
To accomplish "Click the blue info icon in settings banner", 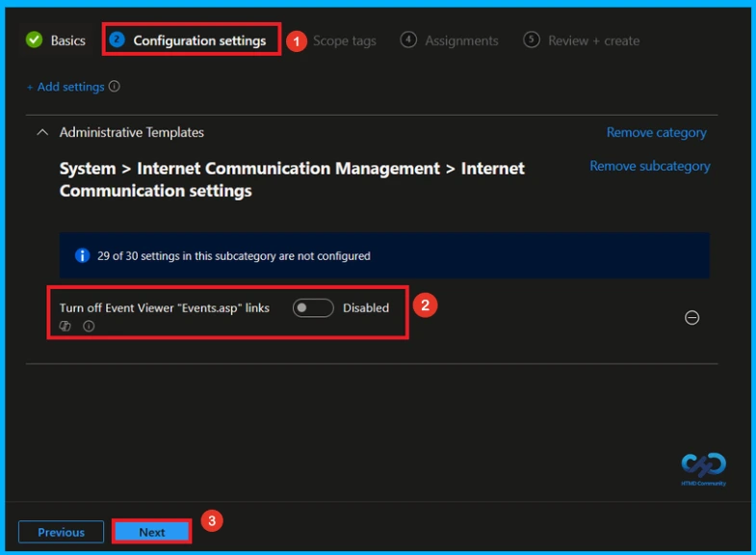I will (83, 255).
